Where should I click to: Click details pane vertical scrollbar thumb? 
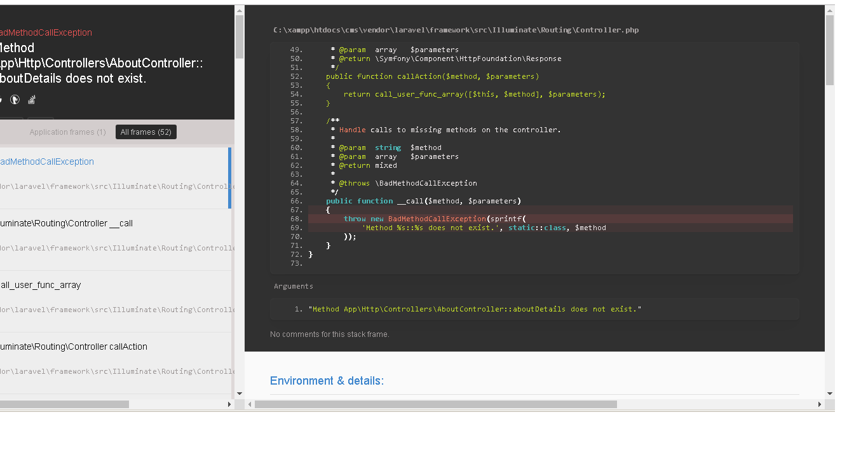(829, 50)
